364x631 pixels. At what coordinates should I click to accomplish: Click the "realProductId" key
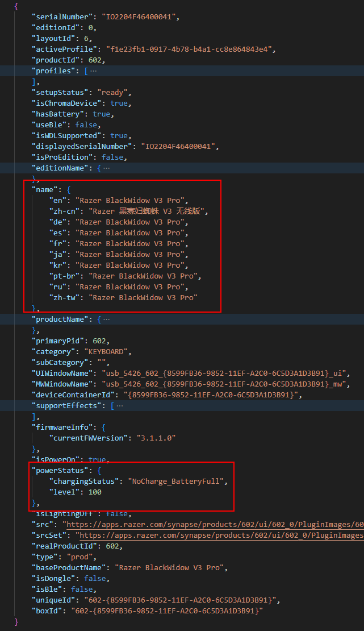click(64, 546)
